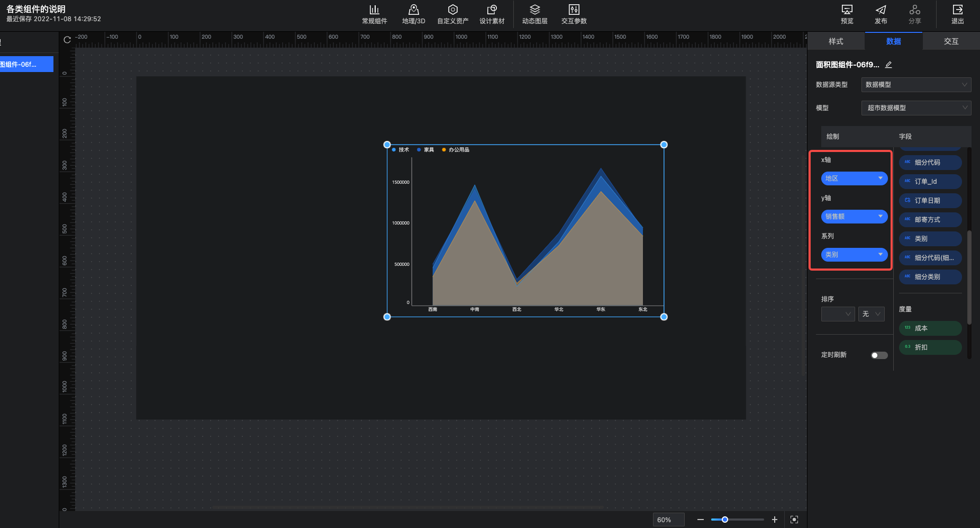This screenshot has width=980, height=528.
Task: Open the 交互参数 settings
Action: [x=574, y=14]
